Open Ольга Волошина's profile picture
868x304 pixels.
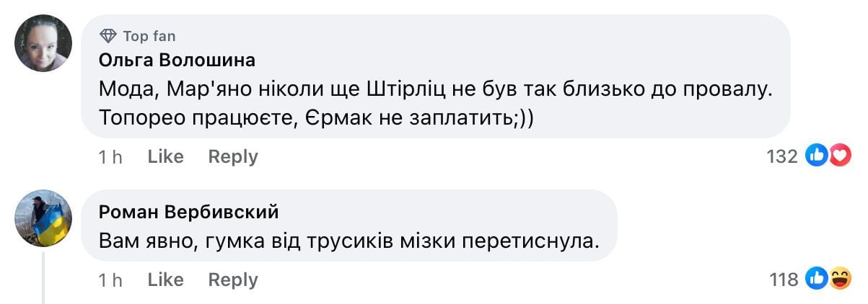[x=44, y=43]
